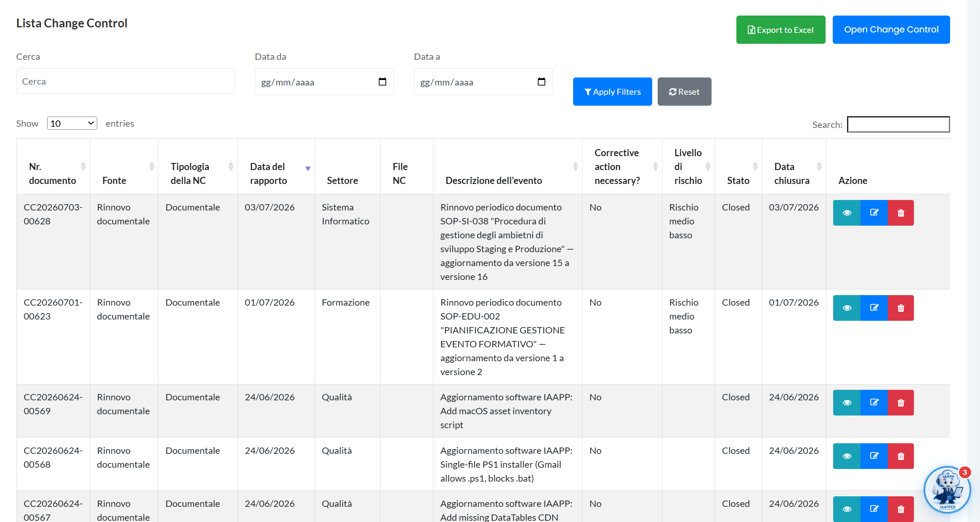
Task: Delete record CC20260703-00628 with the trash icon
Action: click(x=901, y=213)
